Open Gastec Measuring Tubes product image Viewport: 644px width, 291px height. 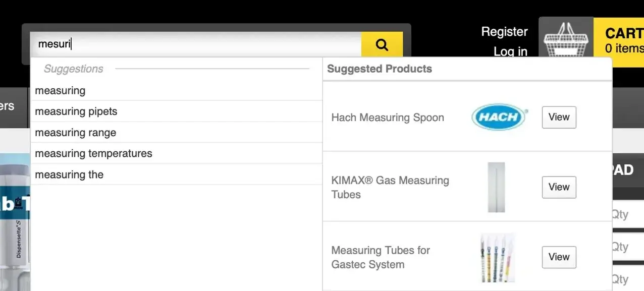[x=498, y=257]
